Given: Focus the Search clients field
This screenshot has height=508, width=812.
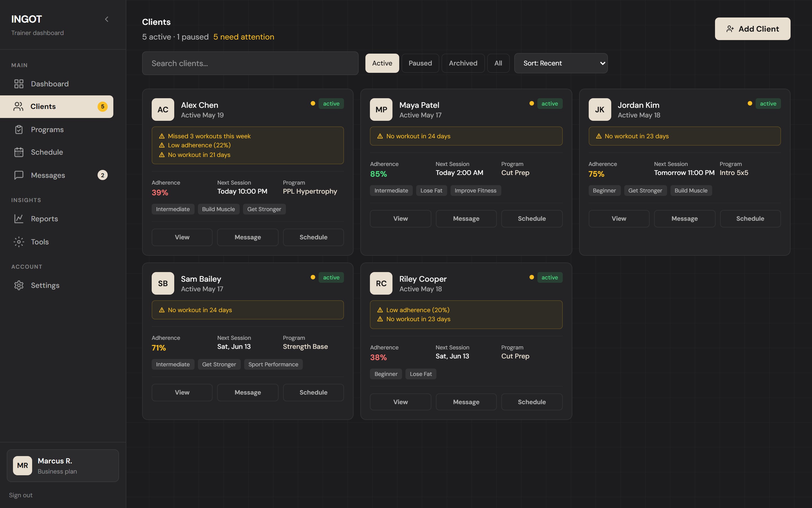Looking at the screenshot, I should [250, 63].
